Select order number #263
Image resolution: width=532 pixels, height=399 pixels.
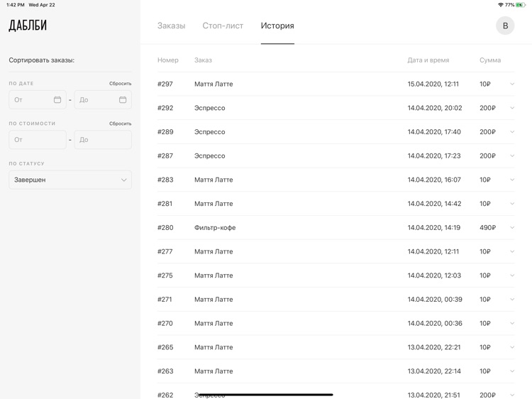click(165, 371)
